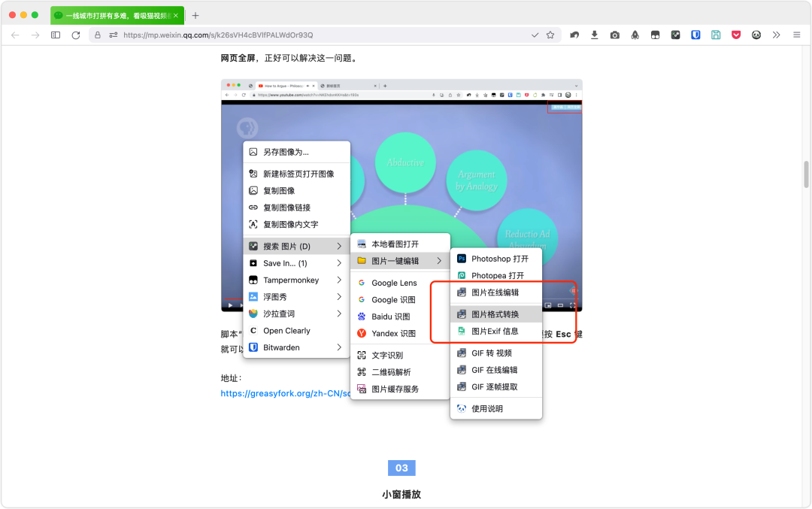Image resolution: width=812 pixels, height=509 pixels.
Task: Open the Firefox hamburger application menu
Action: [x=796, y=35]
